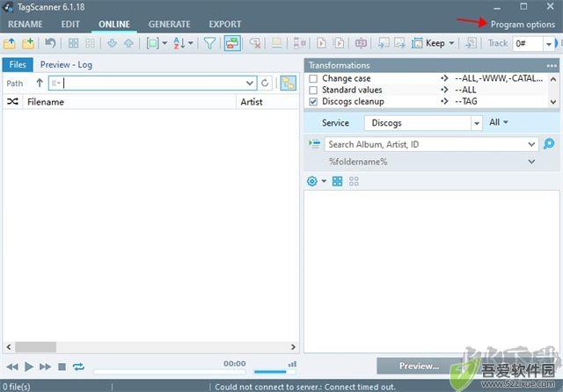Switch to the EDIT tab
Image resolution: width=563 pixels, height=392 pixels.
70,24
